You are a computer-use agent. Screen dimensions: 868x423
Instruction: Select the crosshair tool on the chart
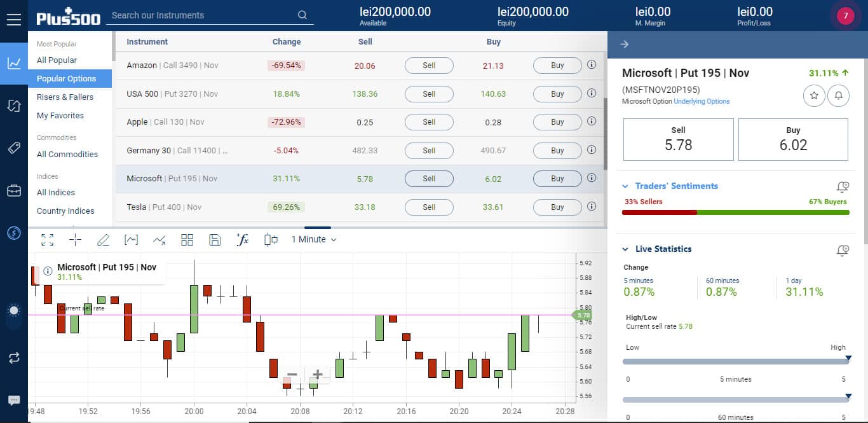pos(75,240)
